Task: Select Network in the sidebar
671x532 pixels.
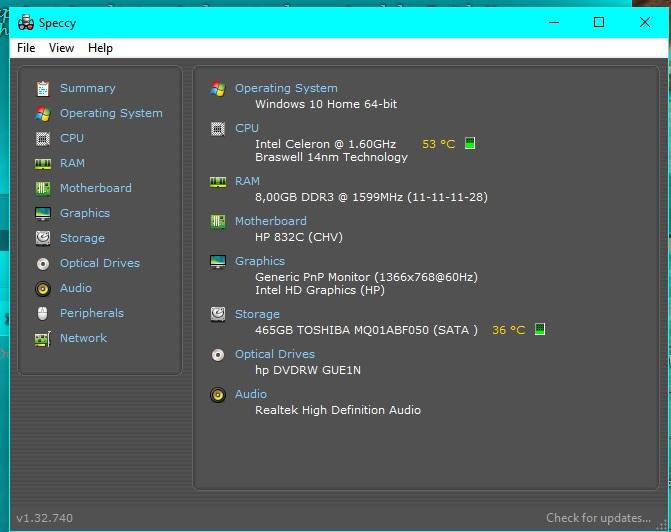Action: point(83,338)
